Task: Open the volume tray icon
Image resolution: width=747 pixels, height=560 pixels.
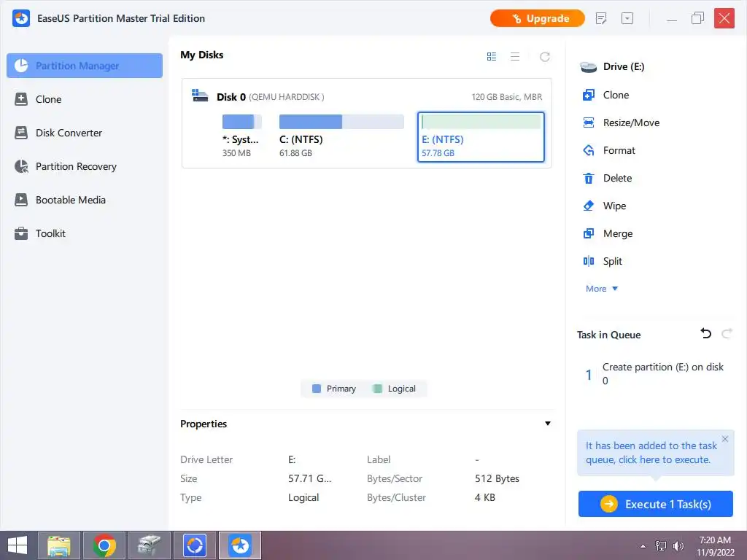Action: tap(678, 546)
